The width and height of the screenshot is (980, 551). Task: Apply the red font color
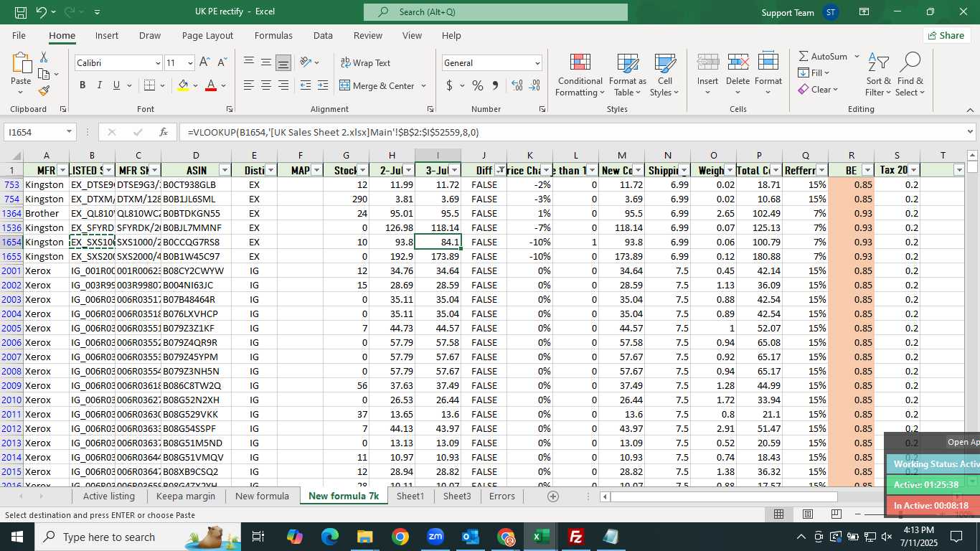(211, 85)
